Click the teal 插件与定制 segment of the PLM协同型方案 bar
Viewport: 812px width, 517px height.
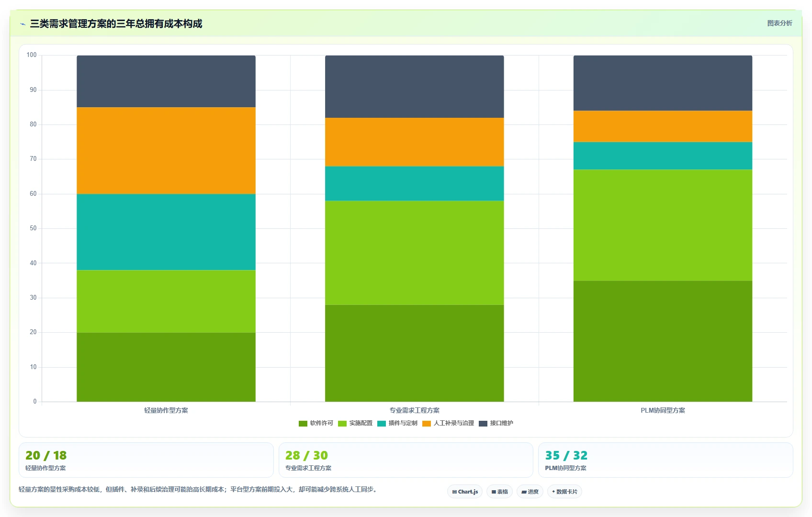pyautogui.click(x=663, y=156)
